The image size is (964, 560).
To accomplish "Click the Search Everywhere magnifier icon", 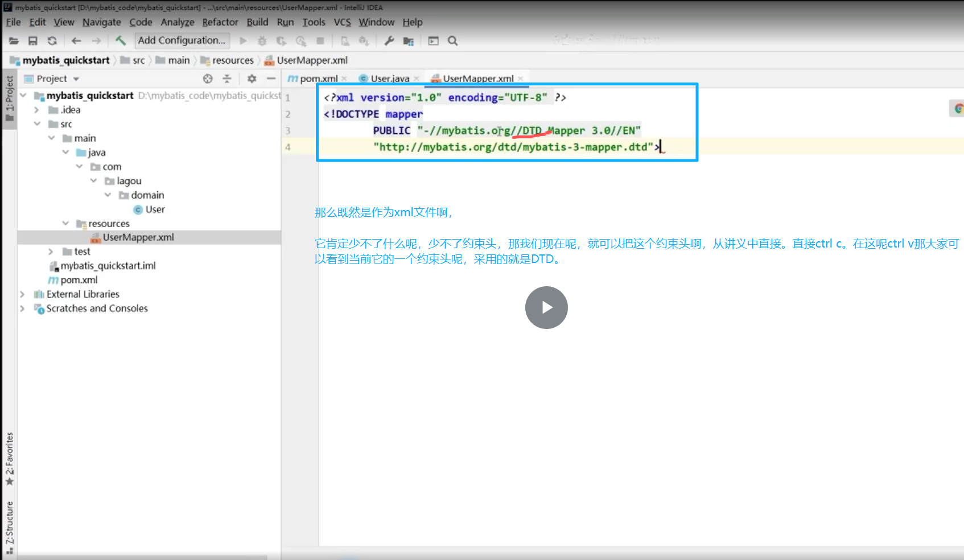I will click(x=453, y=41).
